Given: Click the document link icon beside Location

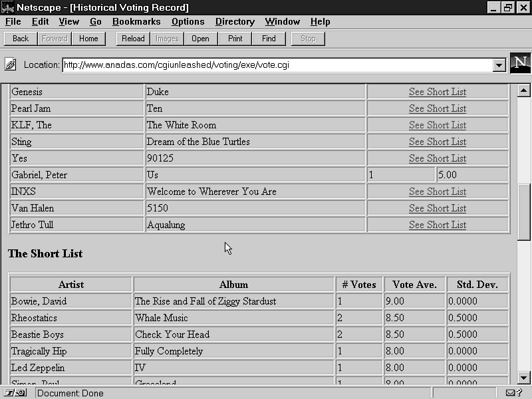Looking at the screenshot, I should tap(11, 64).
